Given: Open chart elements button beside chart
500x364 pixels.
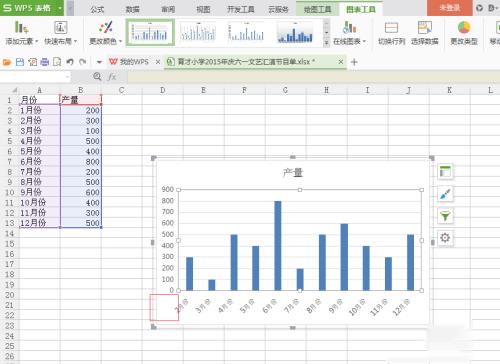Looking at the screenshot, I should click(x=445, y=172).
